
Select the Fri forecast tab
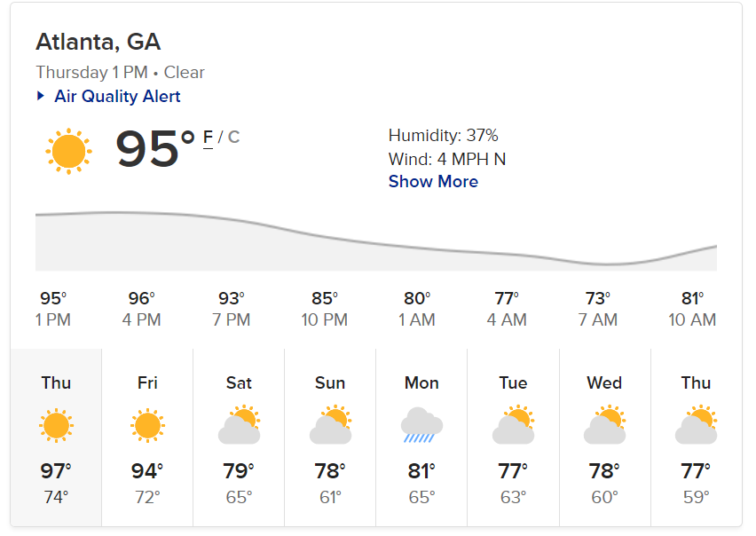(x=147, y=437)
